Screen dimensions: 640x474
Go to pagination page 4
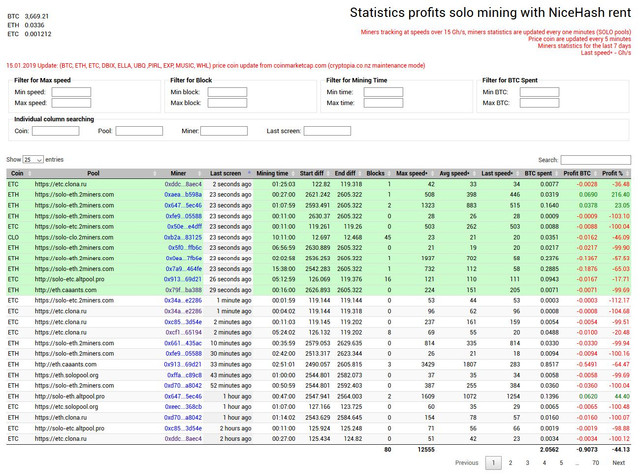coord(544,463)
